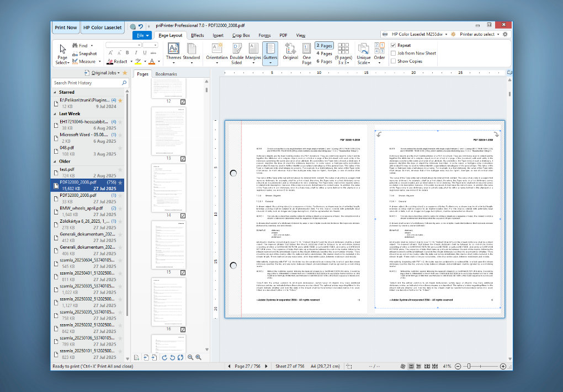The image size is (563, 392).
Task: Collapse the Last Week history group
Action: pyautogui.click(x=55, y=114)
